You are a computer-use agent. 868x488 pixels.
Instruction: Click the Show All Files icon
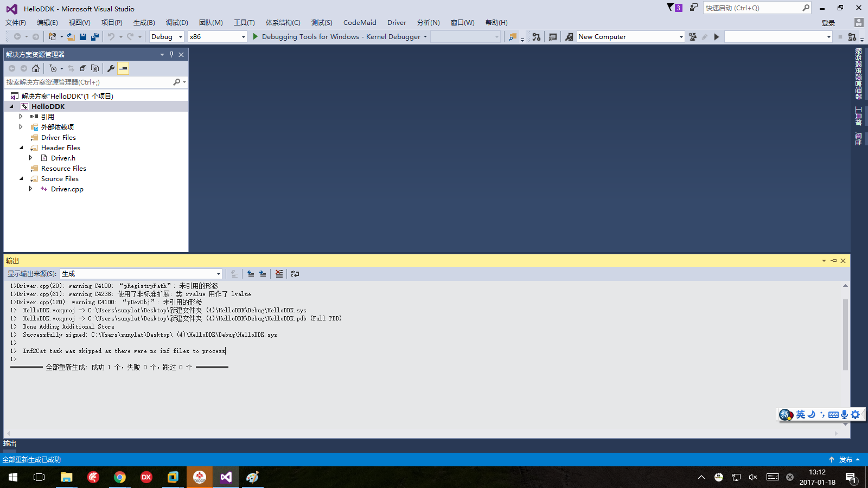click(x=95, y=68)
